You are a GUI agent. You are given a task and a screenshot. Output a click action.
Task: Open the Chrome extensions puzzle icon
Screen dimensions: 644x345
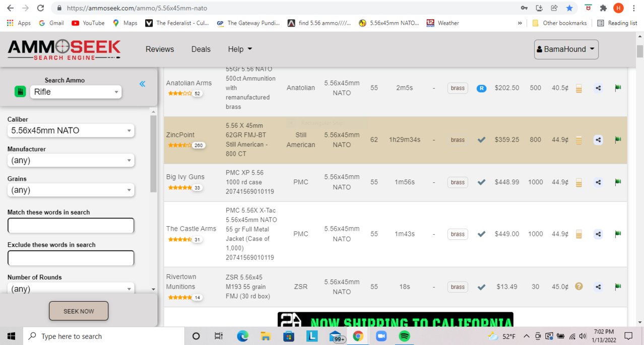[x=603, y=8]
